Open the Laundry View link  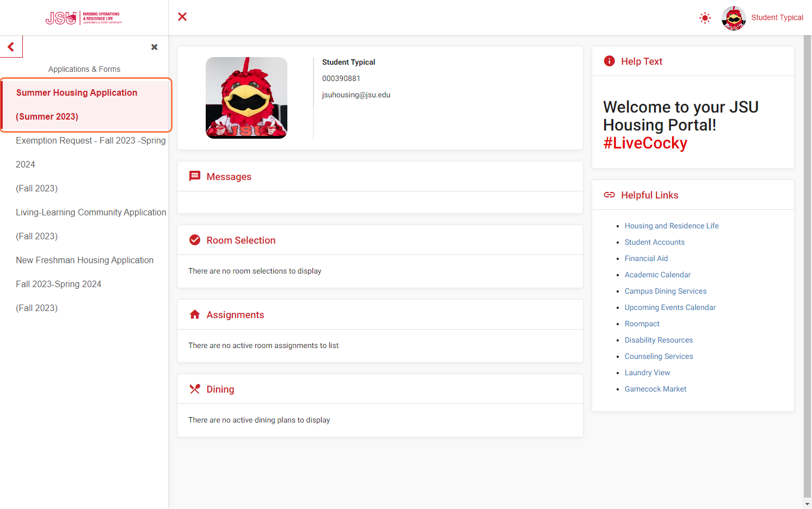pyautogui.click(x=647, y=373)
